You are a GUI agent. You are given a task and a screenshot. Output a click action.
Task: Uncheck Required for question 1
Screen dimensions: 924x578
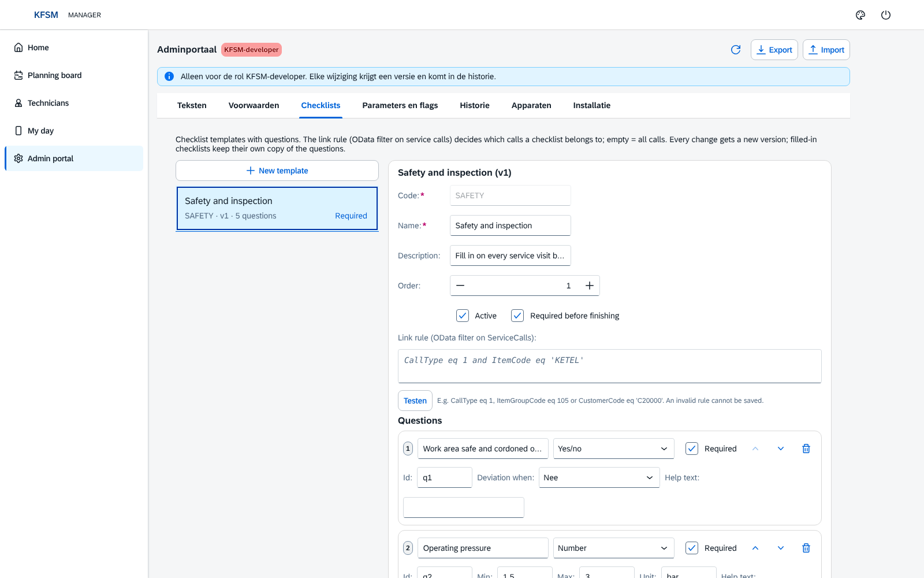pyautogui.click(x=692, y=449)
